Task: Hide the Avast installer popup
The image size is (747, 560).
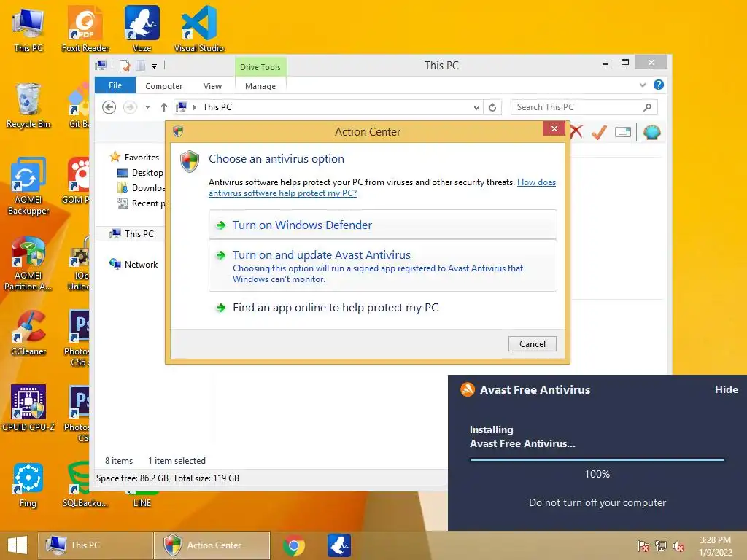Action: point(726,389)
